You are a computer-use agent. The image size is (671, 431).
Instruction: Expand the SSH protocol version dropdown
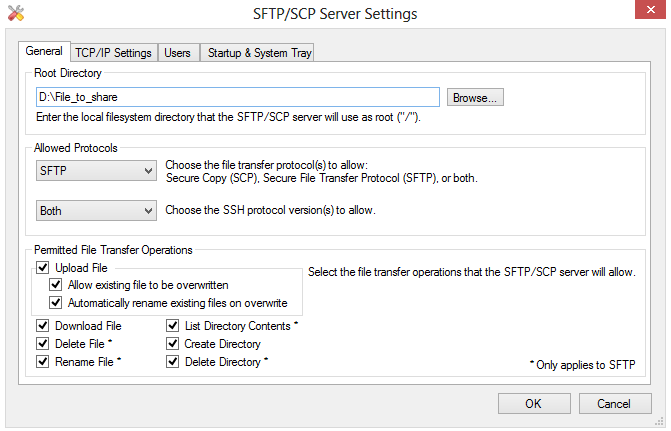(x=95, y=211)
